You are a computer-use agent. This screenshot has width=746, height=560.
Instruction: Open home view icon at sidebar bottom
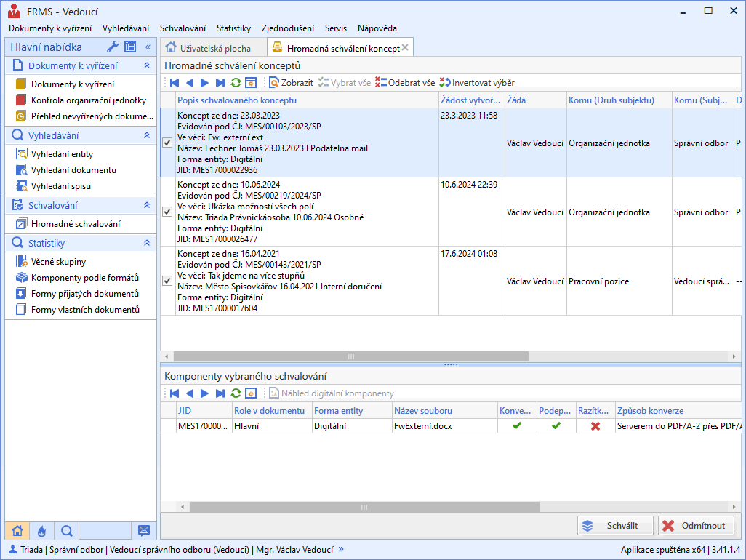click(17, 530)
